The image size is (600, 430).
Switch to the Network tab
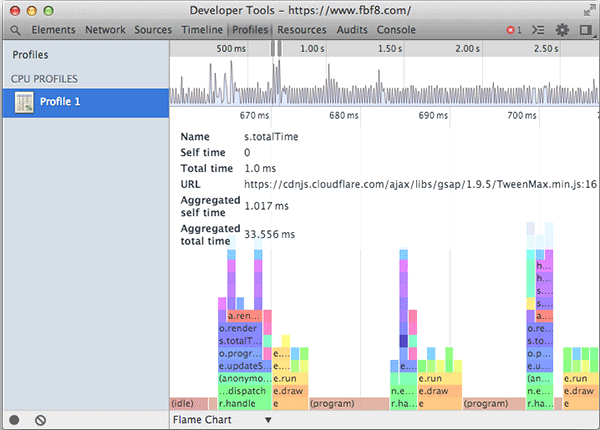coord(105,30)
